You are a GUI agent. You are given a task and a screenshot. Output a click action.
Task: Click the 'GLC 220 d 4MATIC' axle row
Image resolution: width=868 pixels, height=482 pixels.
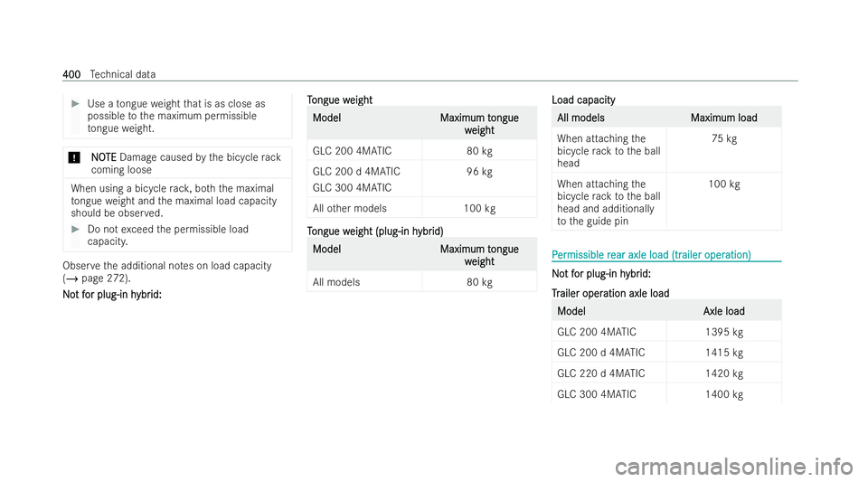[666, 373]
